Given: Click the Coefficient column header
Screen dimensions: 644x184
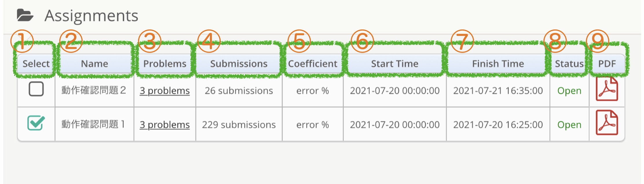Looking at the screenshot, I should point(313,64).
